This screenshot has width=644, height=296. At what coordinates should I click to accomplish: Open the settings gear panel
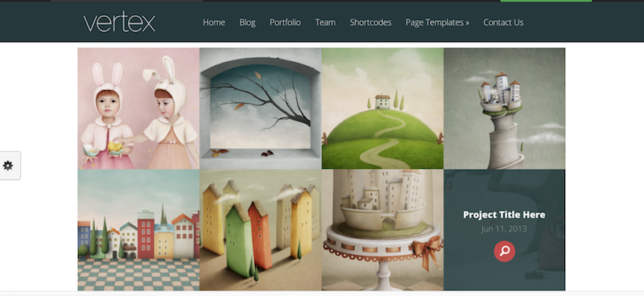pyautogui.click(x=8, y=166)
